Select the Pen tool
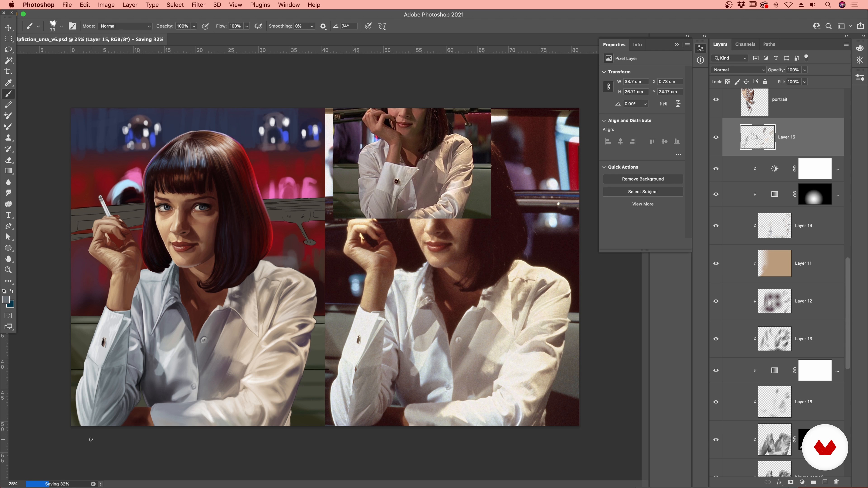Screen dimensions: 868x488 tap(8, 226)
